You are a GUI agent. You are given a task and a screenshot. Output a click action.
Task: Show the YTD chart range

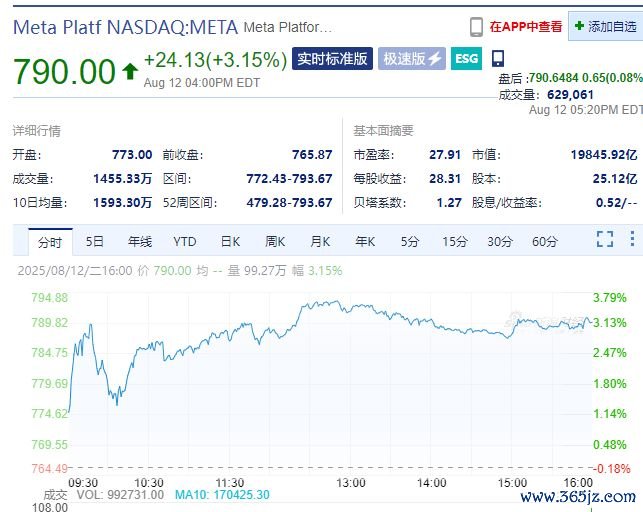(184, 241)
